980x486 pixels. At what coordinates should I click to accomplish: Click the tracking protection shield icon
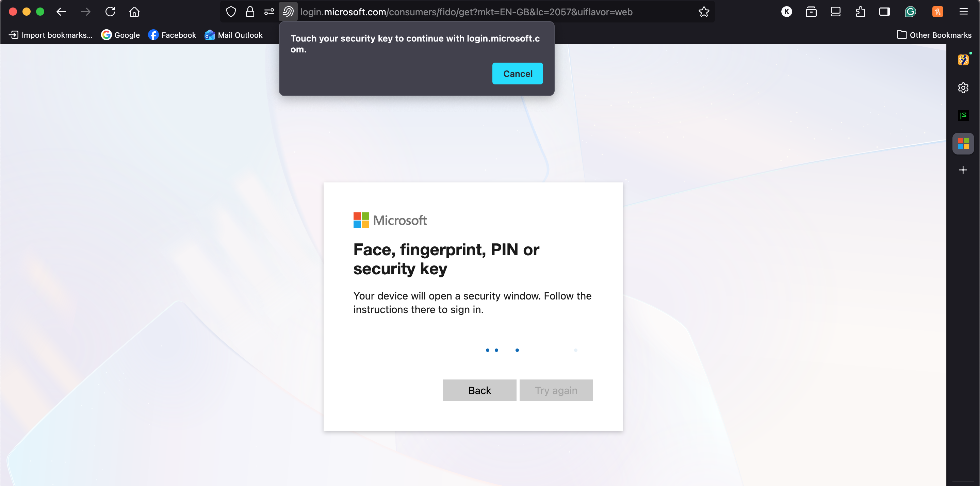[x=231, y=12]
